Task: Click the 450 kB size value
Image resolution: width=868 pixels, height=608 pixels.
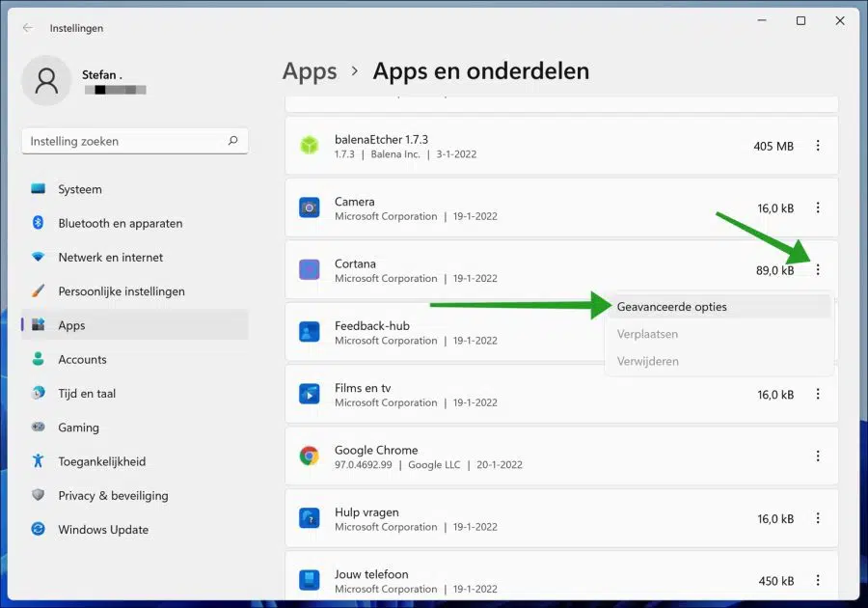Action: pyautogui.click(x=776, y=581)
